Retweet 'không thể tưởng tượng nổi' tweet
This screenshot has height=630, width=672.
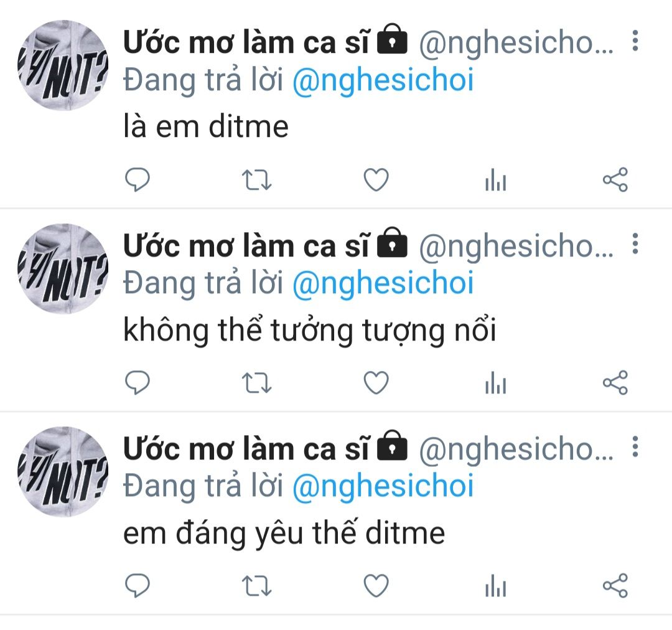256,383
